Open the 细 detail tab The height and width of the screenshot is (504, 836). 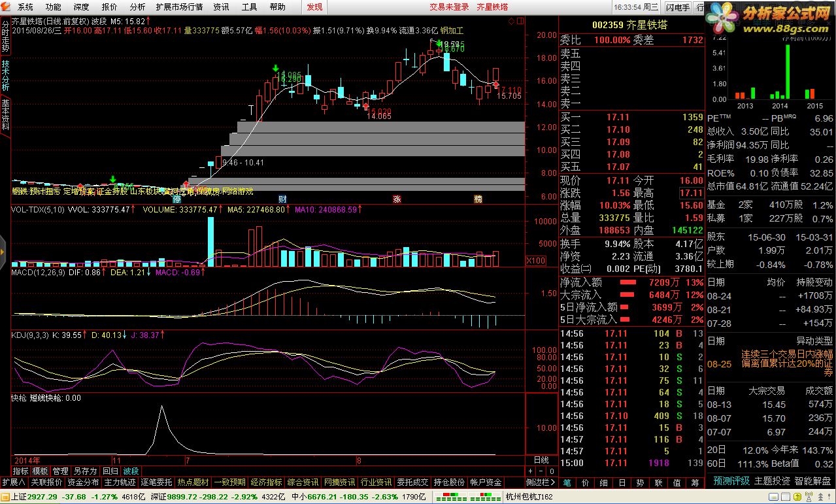click(603, 482)
